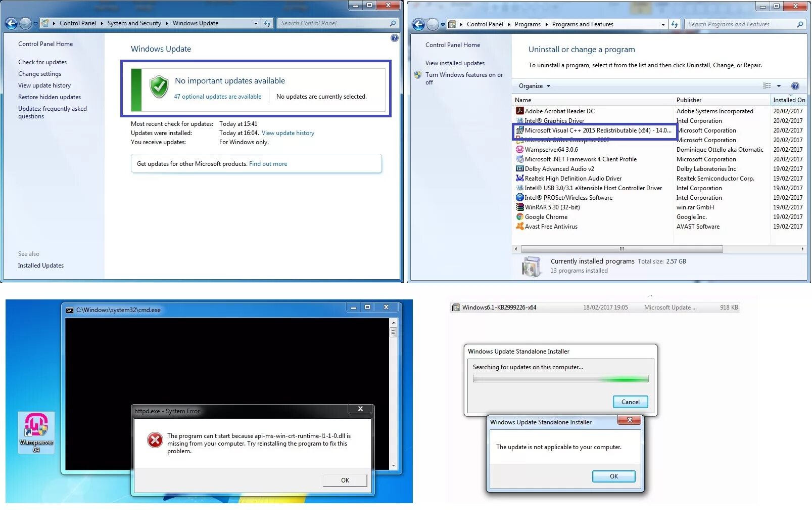Open 47 optional updates link
This screenshot has width=812, height=527.
(x=218, y=97)
